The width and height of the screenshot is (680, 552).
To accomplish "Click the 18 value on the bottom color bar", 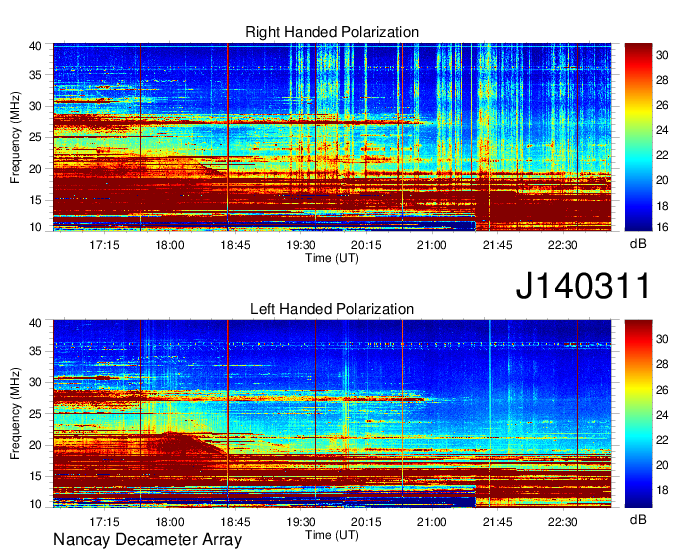I will click(x=662, y=490).
